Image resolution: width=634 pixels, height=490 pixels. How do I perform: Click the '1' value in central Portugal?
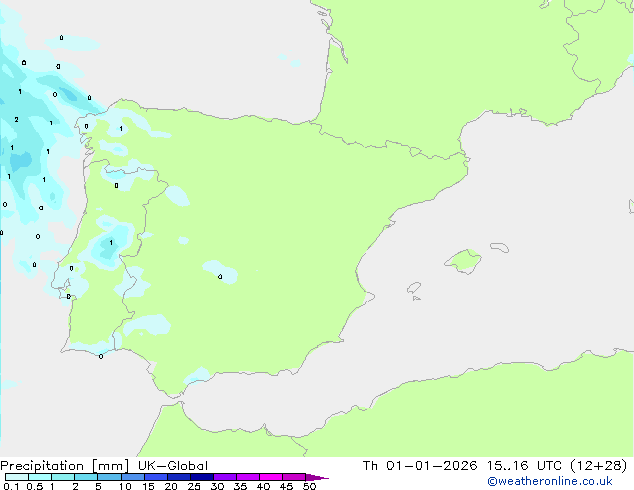coord(111,243)
